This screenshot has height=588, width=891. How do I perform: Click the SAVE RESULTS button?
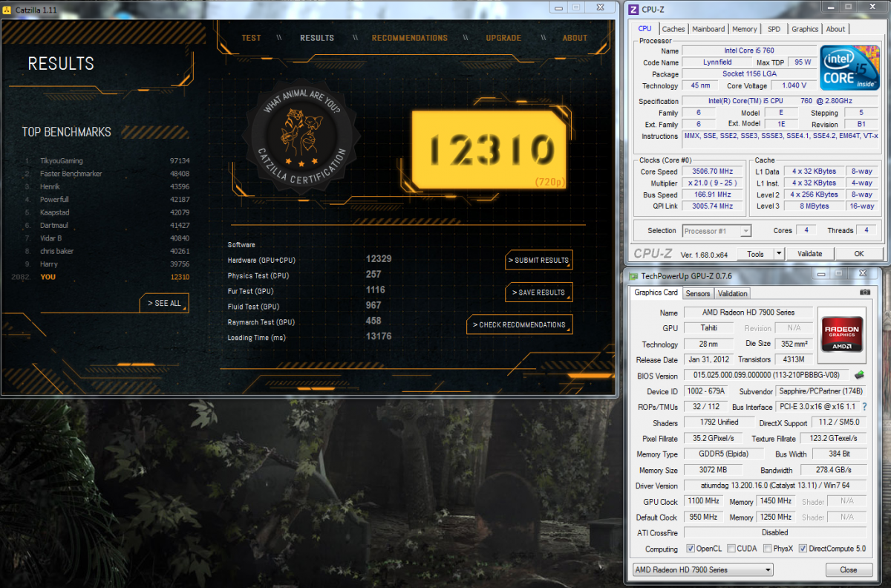539,293
